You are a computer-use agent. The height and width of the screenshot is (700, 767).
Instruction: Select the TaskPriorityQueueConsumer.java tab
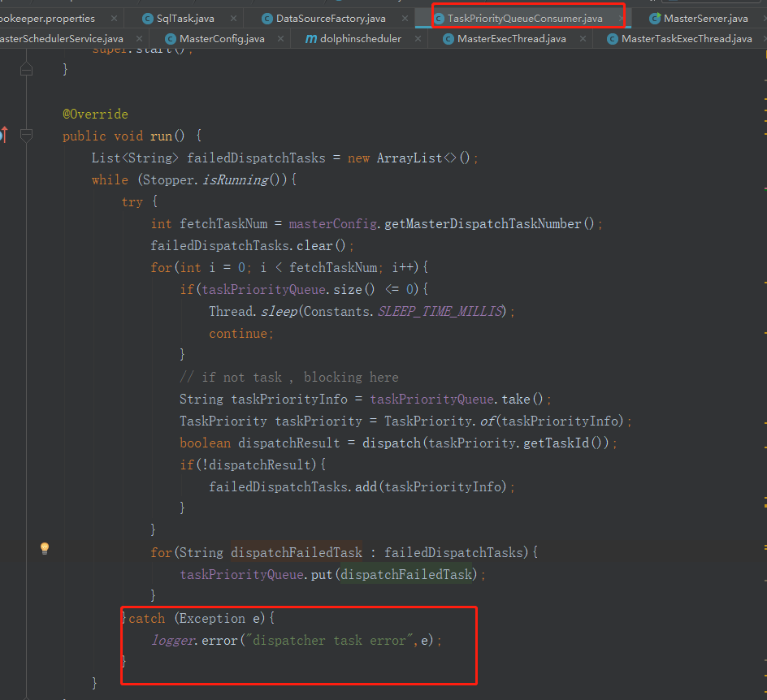525,19
